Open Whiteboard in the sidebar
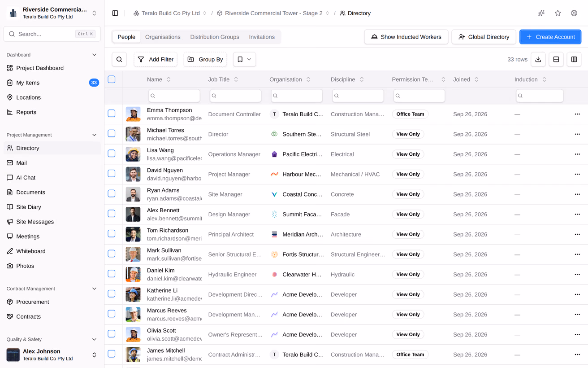Screen dimensions: 588x368 click(x=52, y=251)
